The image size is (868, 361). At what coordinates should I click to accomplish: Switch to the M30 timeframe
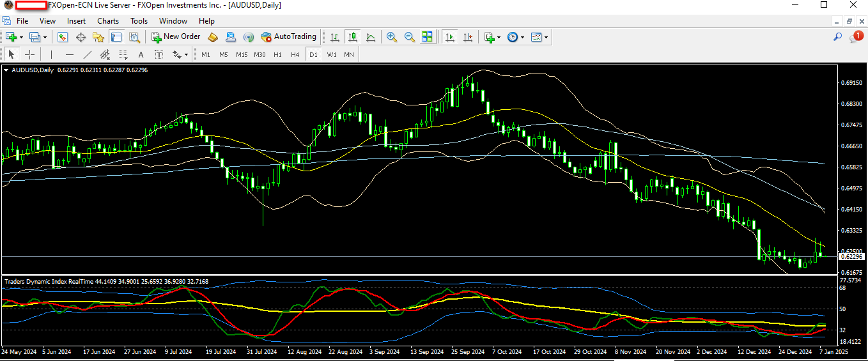pos(260,54)
